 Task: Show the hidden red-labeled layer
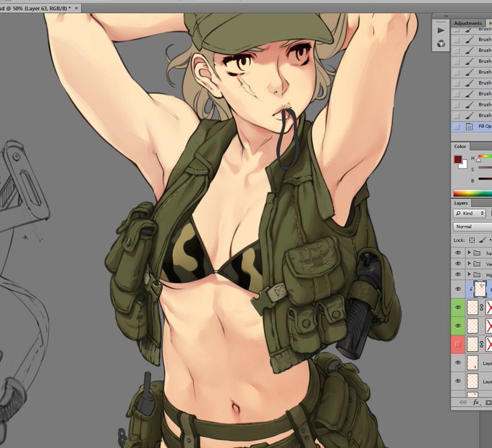click(458, 344)
